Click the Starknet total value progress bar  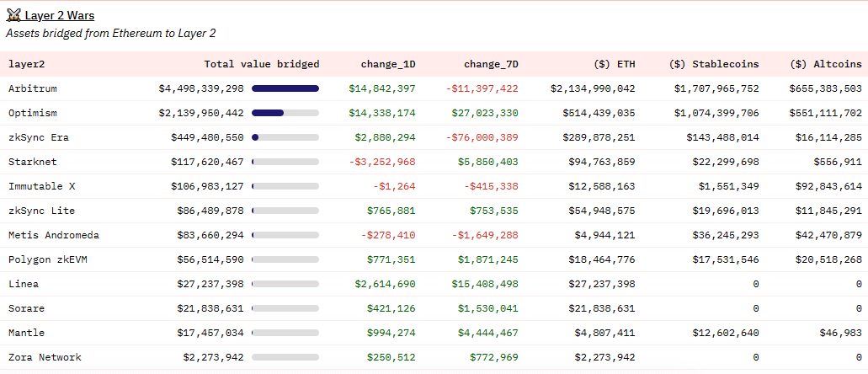[x=285, y=162]
